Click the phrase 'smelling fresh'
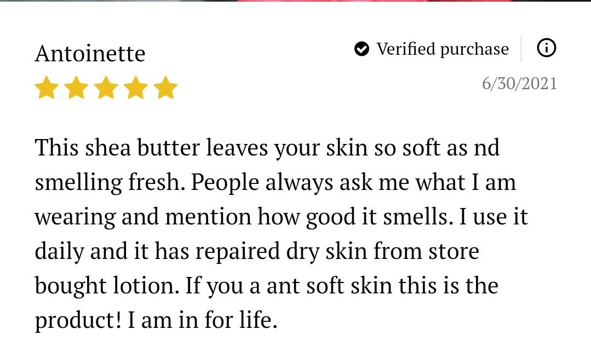The image size is (591, 364). tap(108, 183)
